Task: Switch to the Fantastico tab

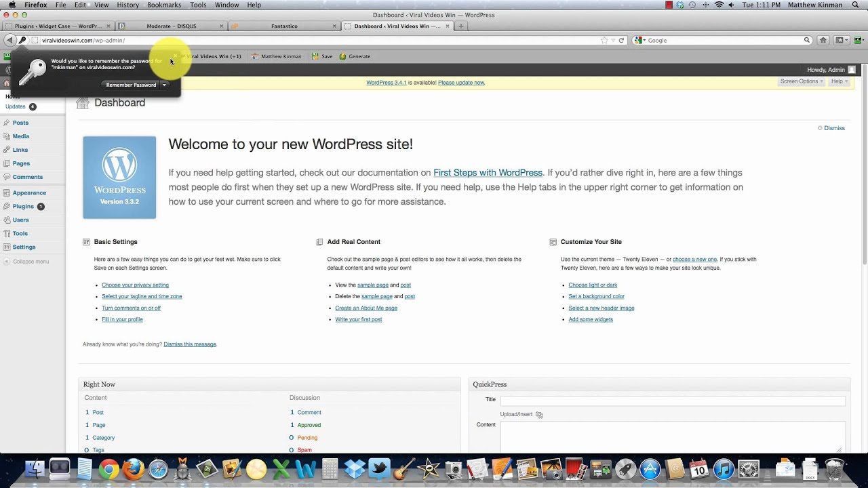Action: click(284, 26)
